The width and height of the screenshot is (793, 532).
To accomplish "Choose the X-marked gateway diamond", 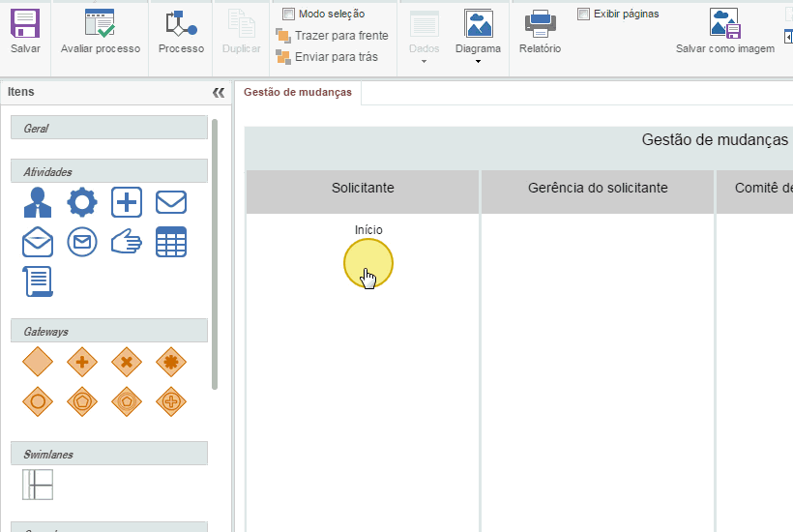I will pos(127,363).
